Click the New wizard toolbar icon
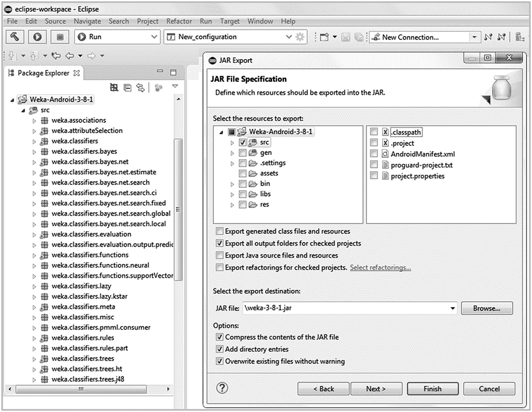The width and height of the screenshot is (532, 412). coord(324,37)
